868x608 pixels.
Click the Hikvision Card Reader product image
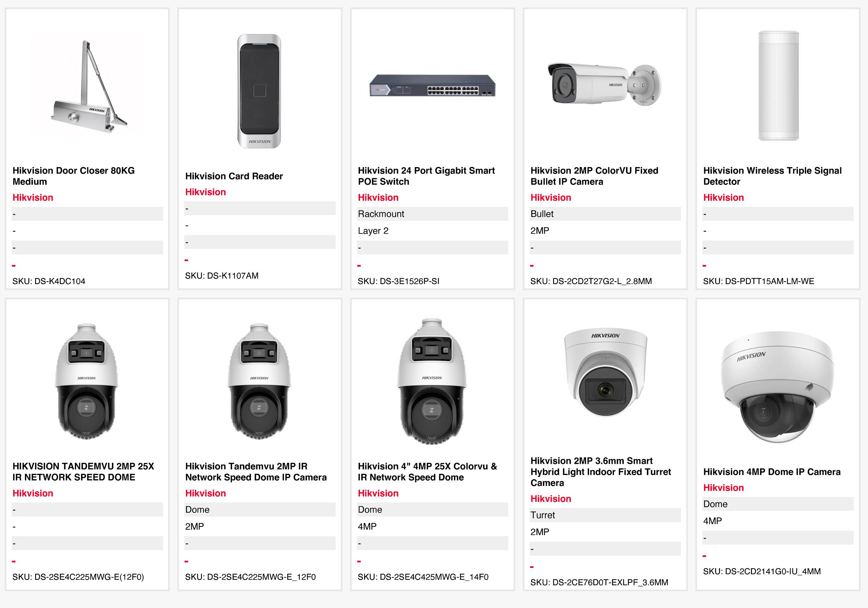pyautogui.click(x=259, y=91)
